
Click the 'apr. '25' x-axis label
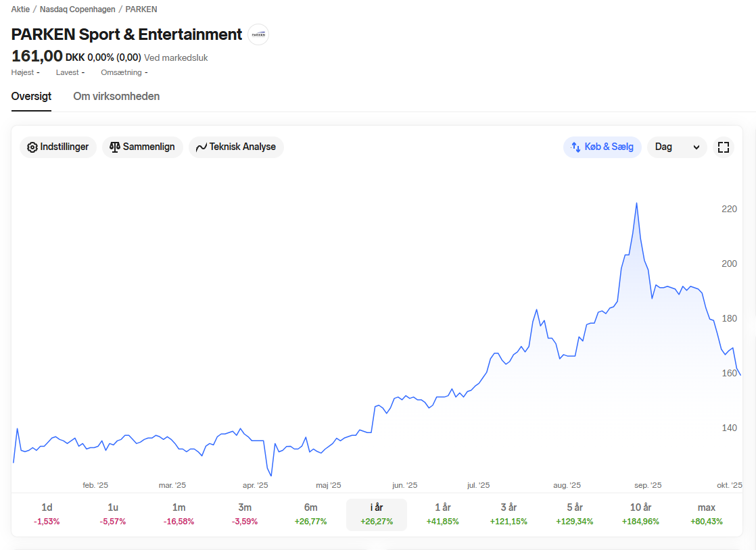(255, 485)
